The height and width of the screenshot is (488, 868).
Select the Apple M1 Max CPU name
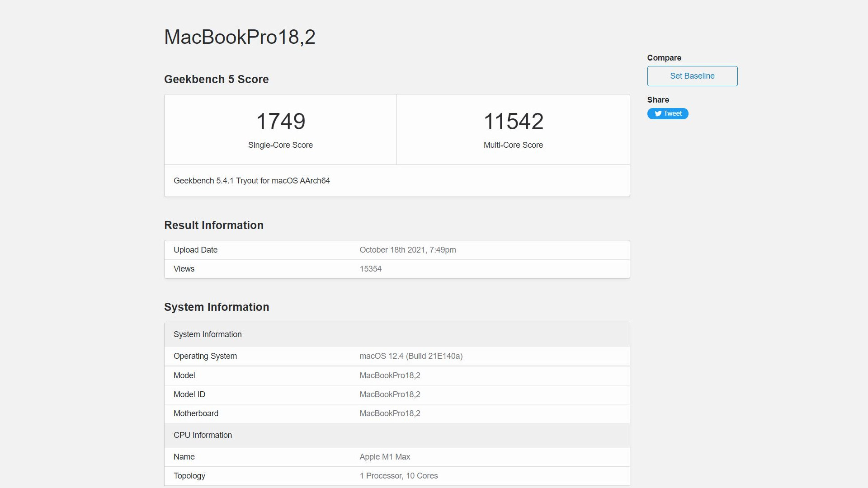coord(385,457)
